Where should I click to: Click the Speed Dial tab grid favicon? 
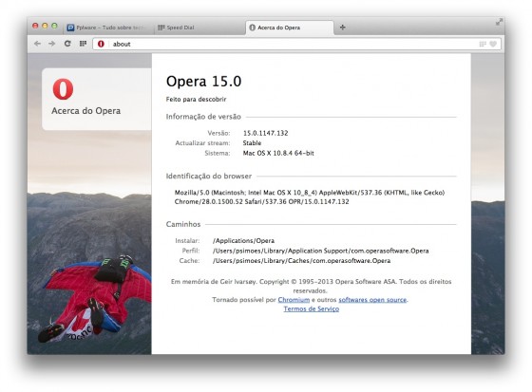161,28
